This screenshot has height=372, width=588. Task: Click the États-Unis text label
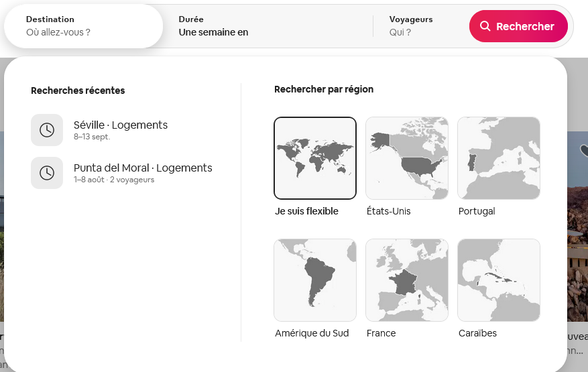(x=389, y=211)
